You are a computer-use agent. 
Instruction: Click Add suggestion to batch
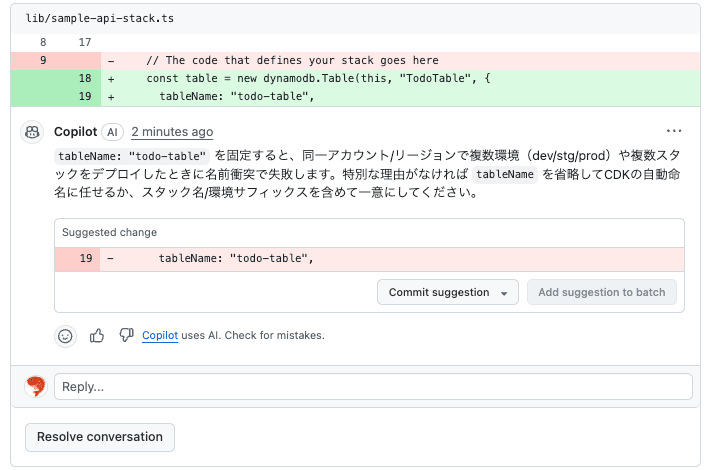tap(602, 292)
